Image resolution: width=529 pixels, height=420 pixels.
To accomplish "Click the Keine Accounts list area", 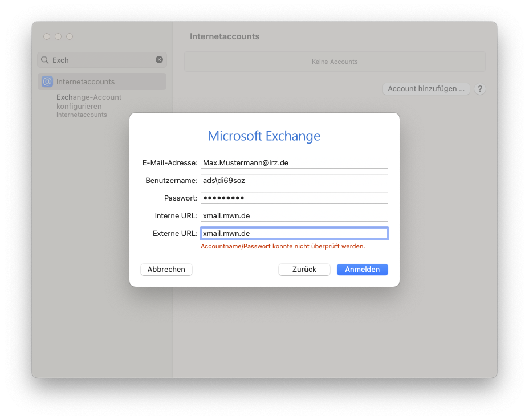I will 335,62.
